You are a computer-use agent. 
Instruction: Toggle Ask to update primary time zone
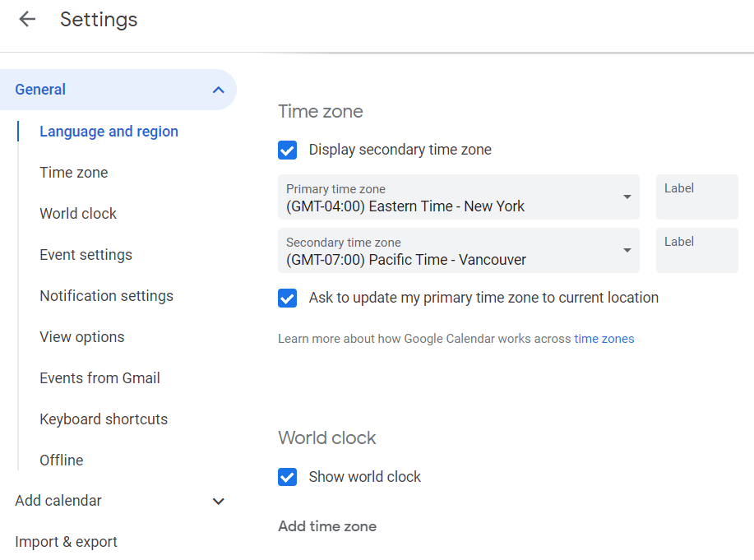(287, 298)
